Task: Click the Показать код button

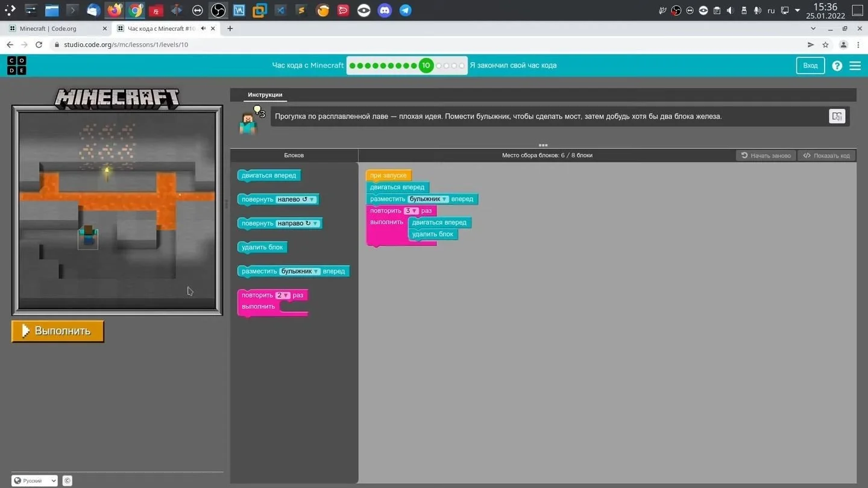Action: (826, 155)
